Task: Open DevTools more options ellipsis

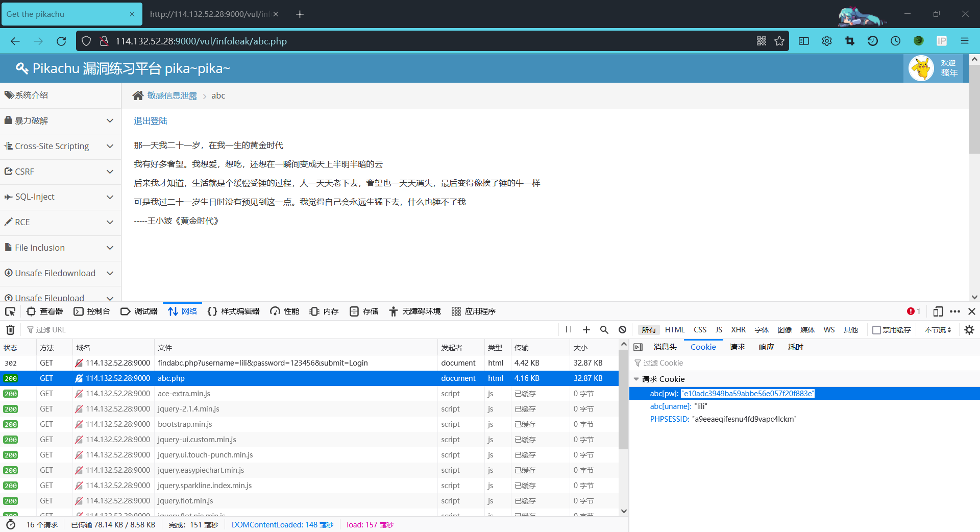Action: 955,311
